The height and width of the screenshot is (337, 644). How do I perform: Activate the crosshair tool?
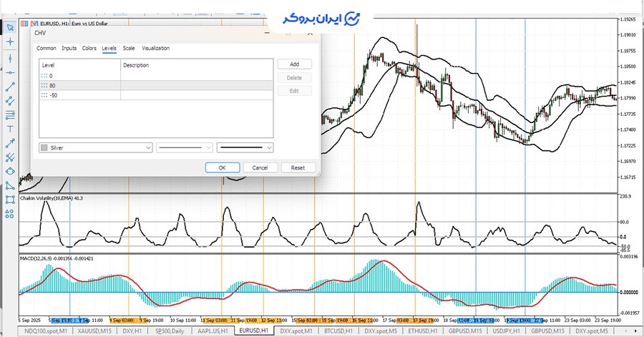point(10,42)
